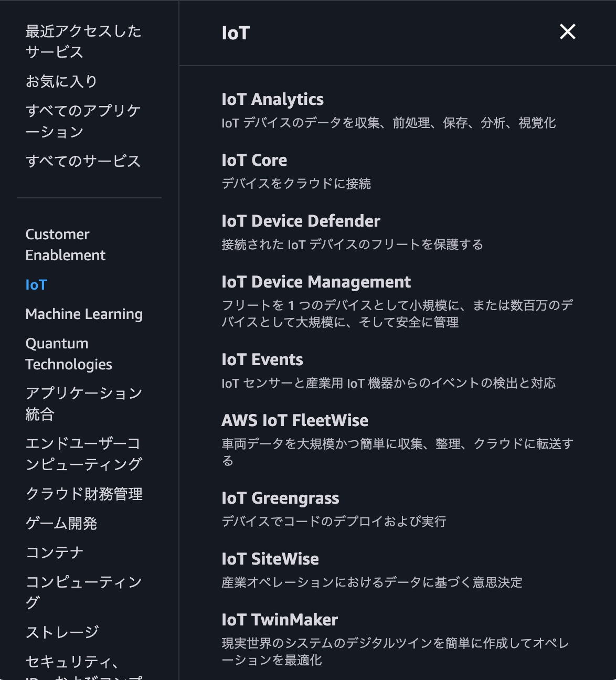Viewport: 616px width, 680px height.
Task: Select IoT Events service
Action: pos(262,360)
